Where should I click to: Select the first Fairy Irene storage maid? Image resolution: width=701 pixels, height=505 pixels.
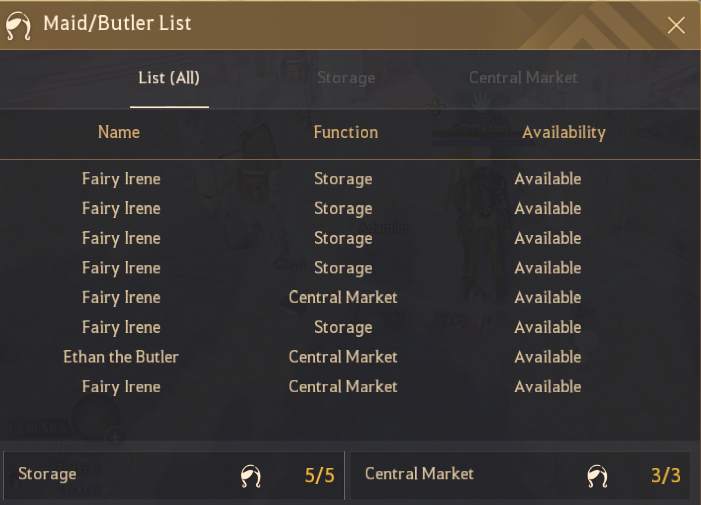click(x=350, y=179)
